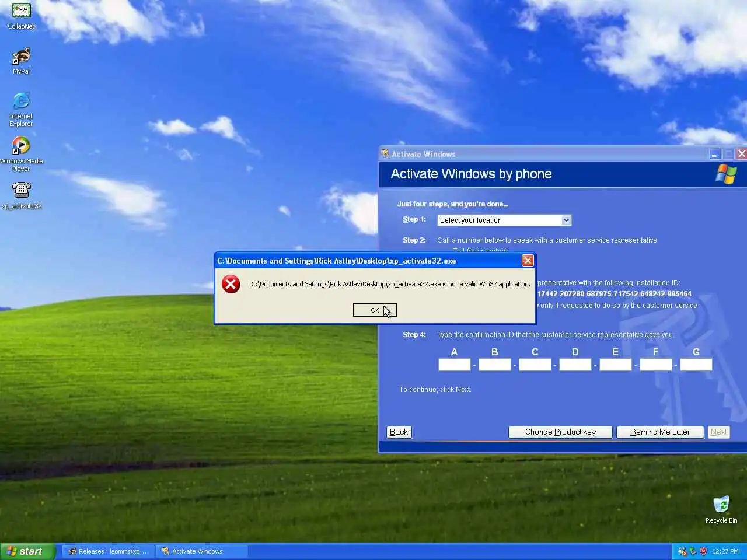Click the Safely Remove Hardware tray icon
Viewport: 747px width, 560px height.
point(693,551)
